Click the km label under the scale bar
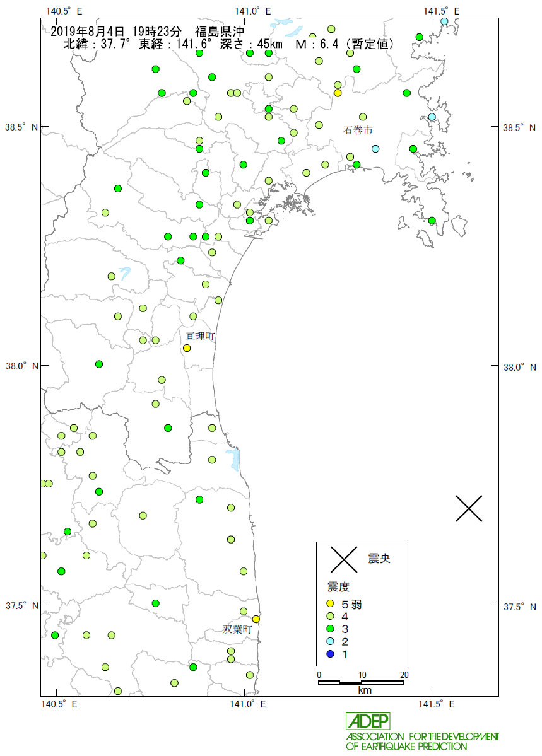The height and width of the screenshot is (756, 542). (x=365, y=690)
